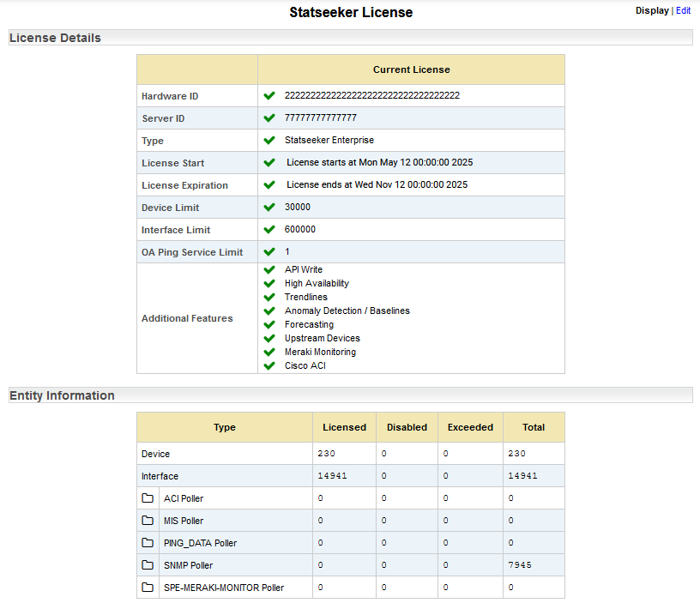Click the checkmark beside Trendlines

tap(269, 298)
